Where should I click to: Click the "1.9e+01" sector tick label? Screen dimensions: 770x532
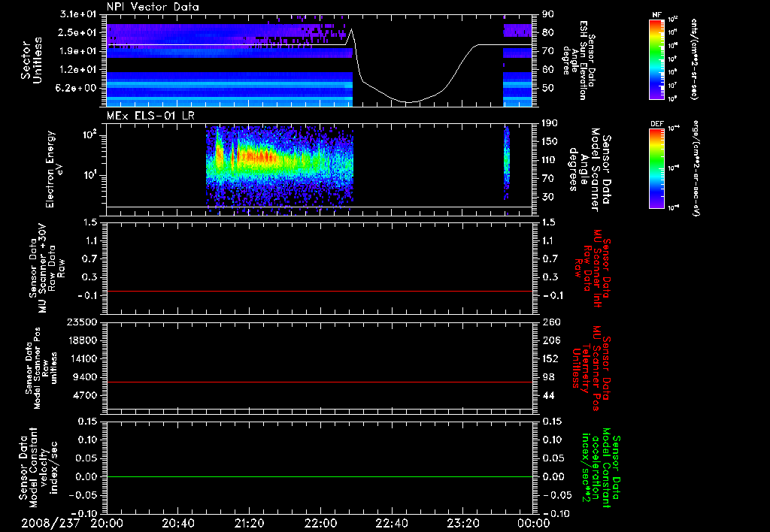(x=77, y=51)
